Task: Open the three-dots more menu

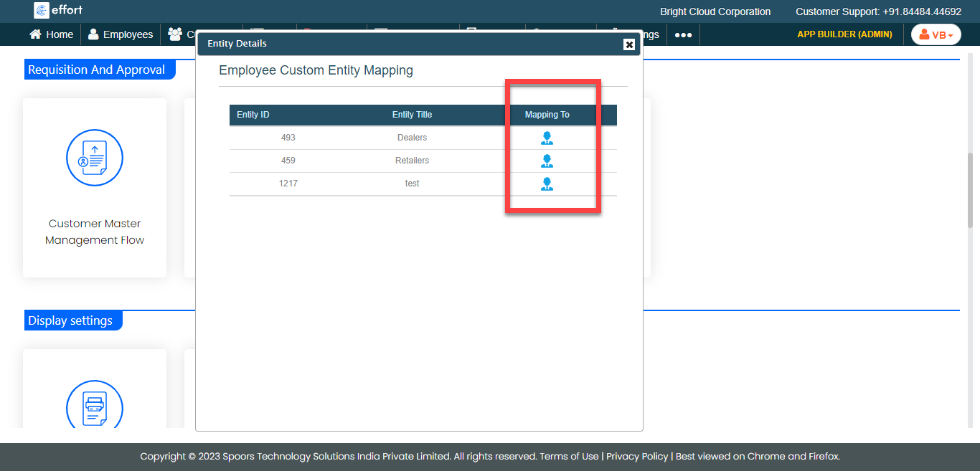Action: [683, 34]
